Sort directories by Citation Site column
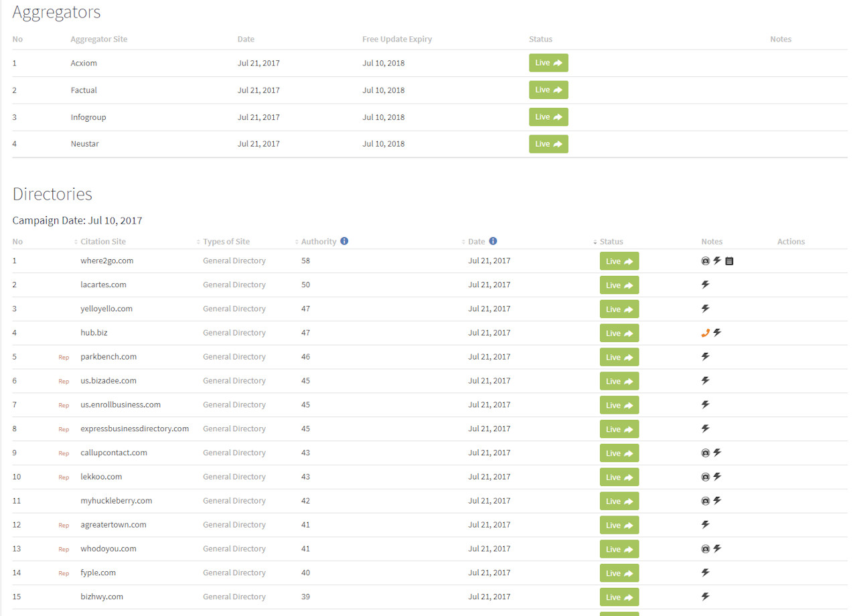 coord(99,242)
